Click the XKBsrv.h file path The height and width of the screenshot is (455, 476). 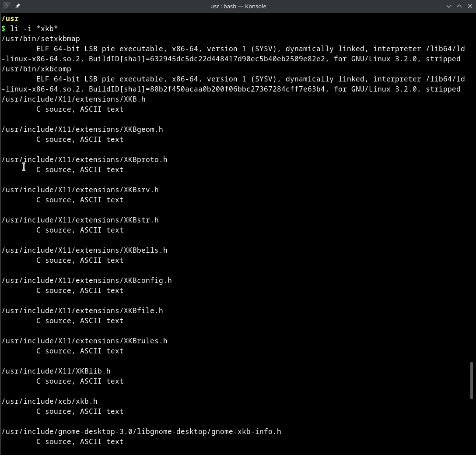pos(80,190)
